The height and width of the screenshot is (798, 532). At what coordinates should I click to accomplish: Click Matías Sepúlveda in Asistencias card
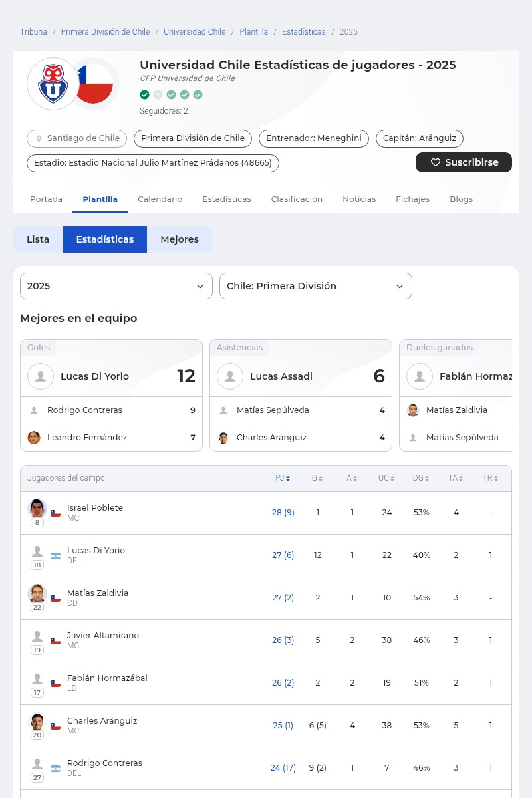[273, 410]
